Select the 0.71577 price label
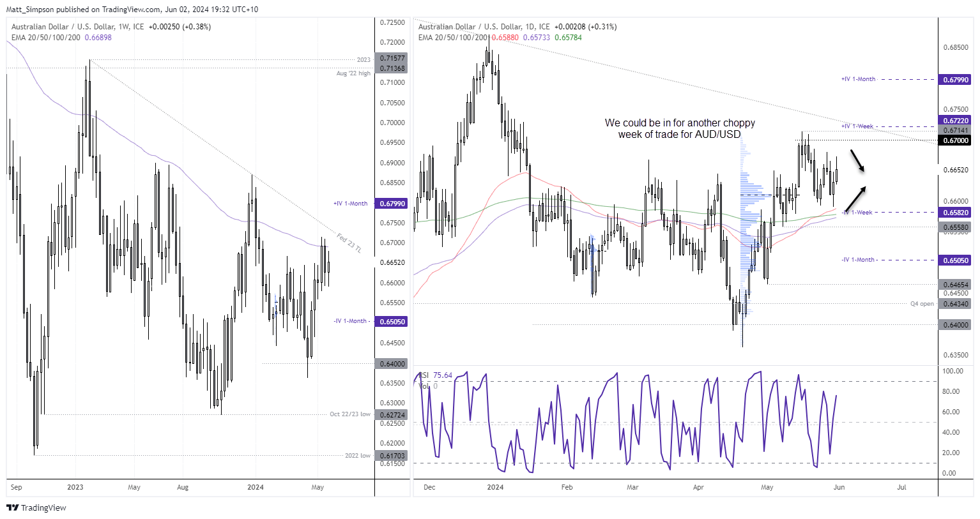This screenshot has width=980, height=519. (x=392, y=59)
